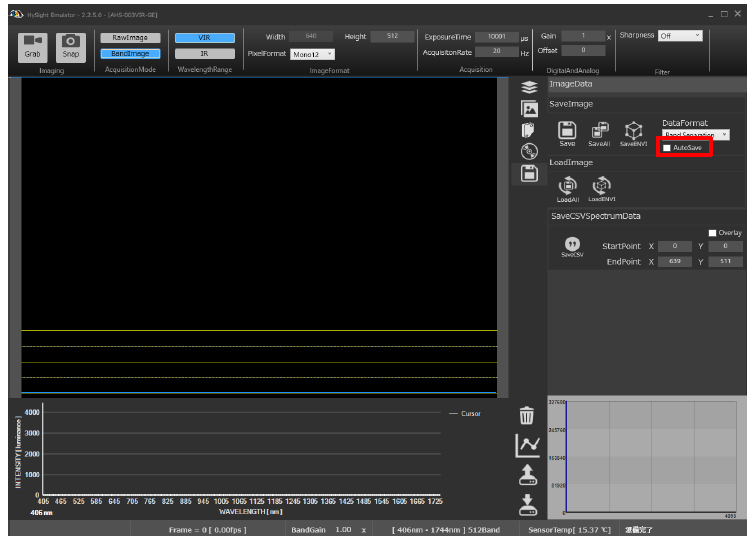The height and width of the screenshot is (546, 753).
Task: Select IR wavelength range
Action: 205,53
